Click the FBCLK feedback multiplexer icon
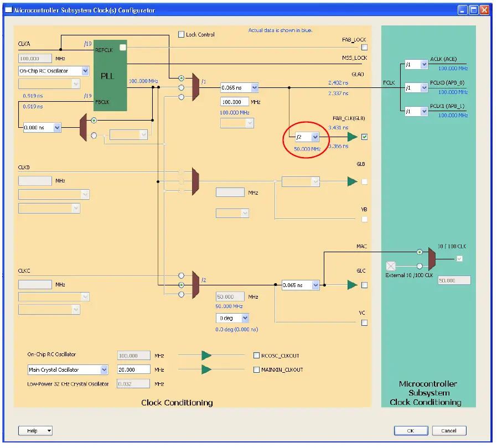Image resolution: width=497 pixels, height=448 pixels. point(83,126)
